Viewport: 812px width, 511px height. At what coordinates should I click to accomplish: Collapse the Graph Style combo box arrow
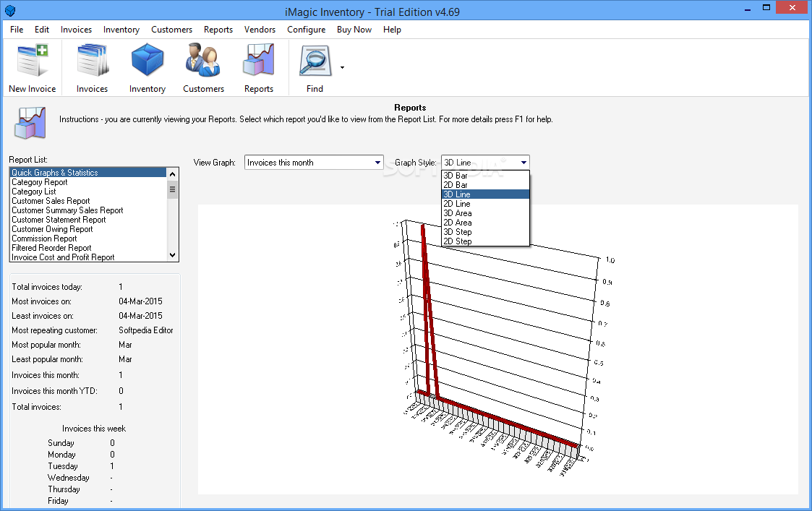click(523, 163)
